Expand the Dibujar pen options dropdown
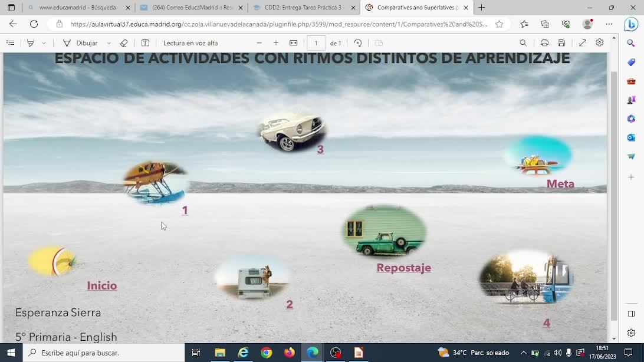 tap(109, 43)
